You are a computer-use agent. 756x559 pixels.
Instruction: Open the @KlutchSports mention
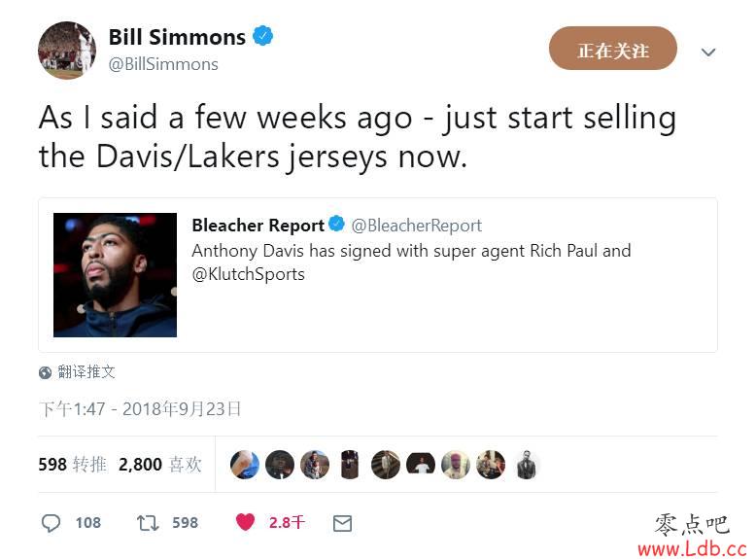[249, 274]
